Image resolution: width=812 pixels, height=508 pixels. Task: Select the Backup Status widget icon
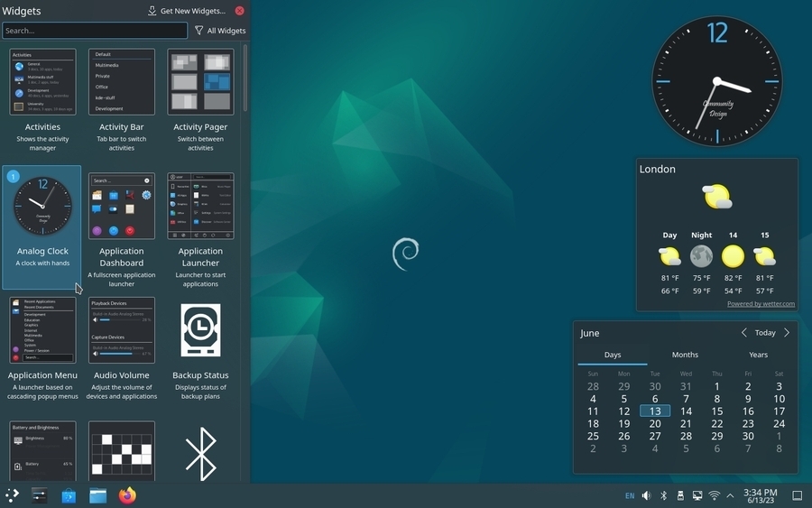pyautogui.click(x=200, y=330)
